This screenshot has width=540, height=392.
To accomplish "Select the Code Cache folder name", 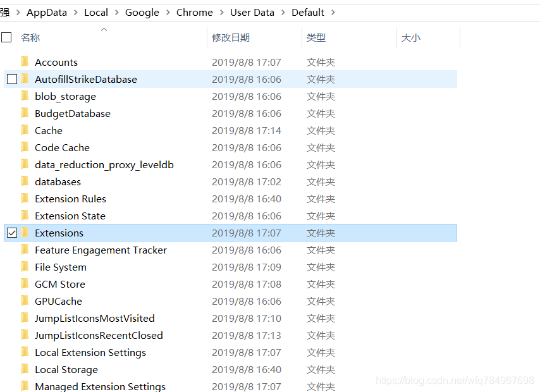I will (x=63, y=148).
